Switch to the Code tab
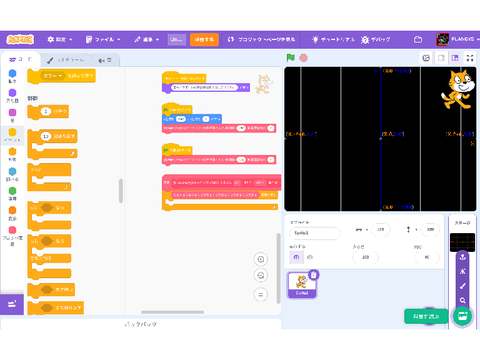The image size is (480, 360). coord(20,59)
